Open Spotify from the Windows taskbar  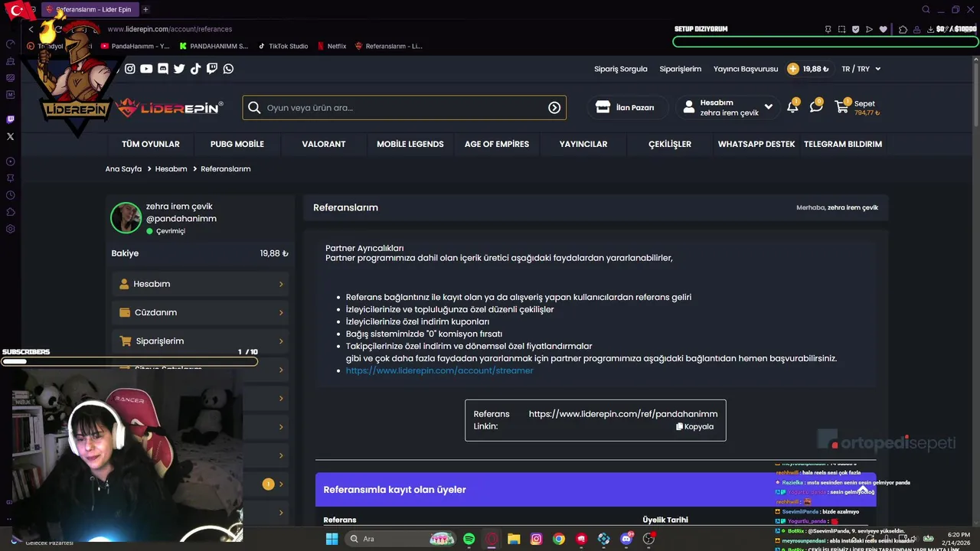(x=469, y=539)
